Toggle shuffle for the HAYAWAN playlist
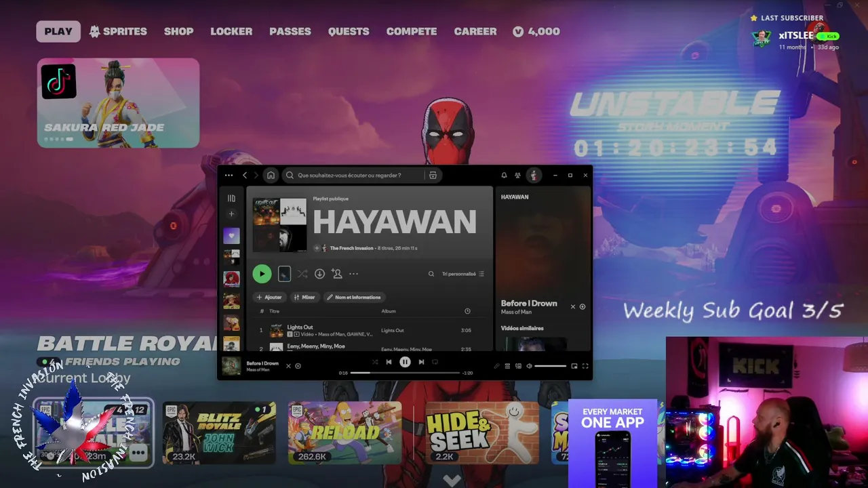Image resolution: width=868 pixels, height=488 pixels. pyautogui.click(x=302, y=274)
